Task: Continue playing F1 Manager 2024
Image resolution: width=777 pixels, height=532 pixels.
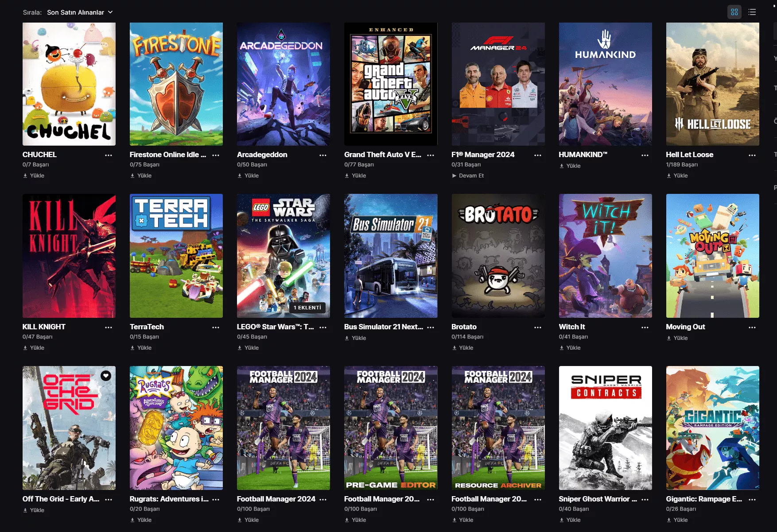Action: click(468, 176)
